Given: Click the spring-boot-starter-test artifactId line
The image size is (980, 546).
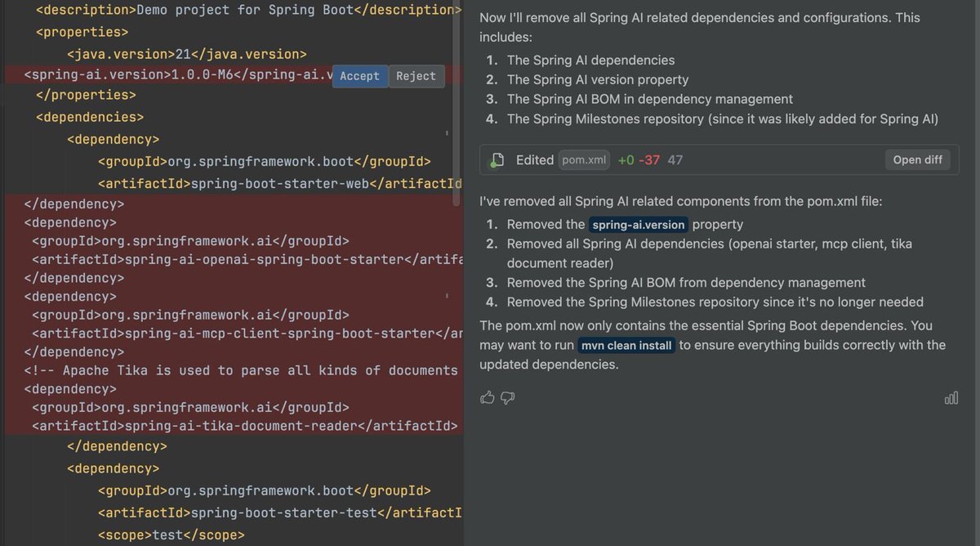Looking at the screenshot, I should tap(280, 512).
